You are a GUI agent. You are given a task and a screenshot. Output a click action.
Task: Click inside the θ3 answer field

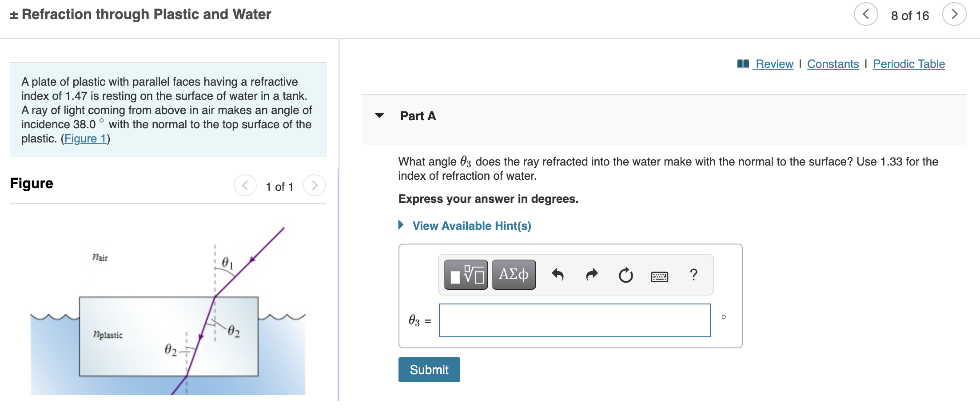(574, 320)
